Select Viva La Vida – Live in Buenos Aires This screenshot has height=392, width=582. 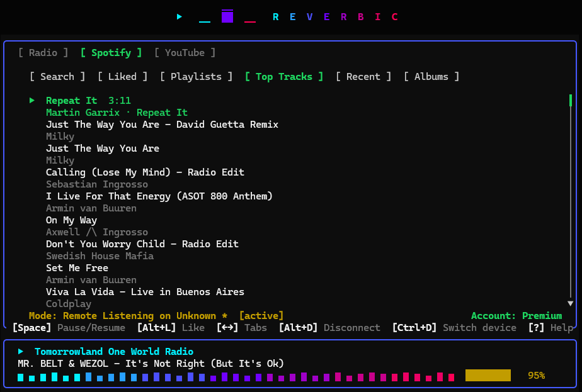tap(145, 292)
